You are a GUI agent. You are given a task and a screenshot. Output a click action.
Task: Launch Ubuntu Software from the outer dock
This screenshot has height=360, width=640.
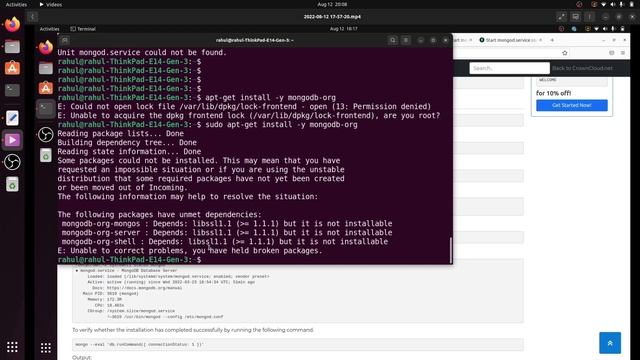tap(12, 68)
